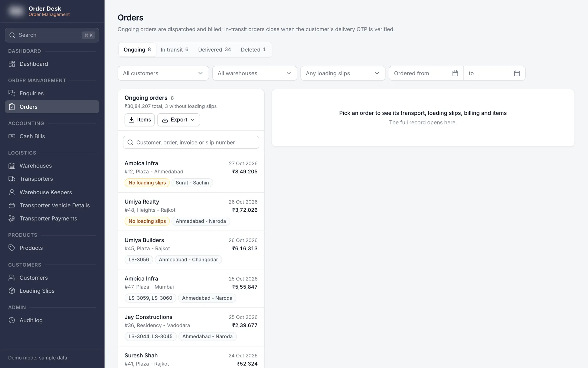Open the Umiya Builders order
The height and width of the screenshot is (368, 588).
pos(191,250)
